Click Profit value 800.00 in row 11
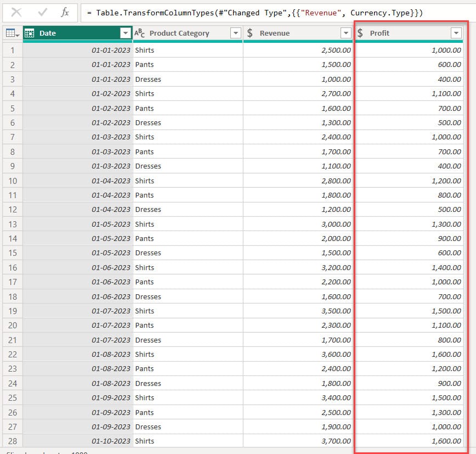The height and width of the screenshot is (454, 476). click(x=449, y=195)
